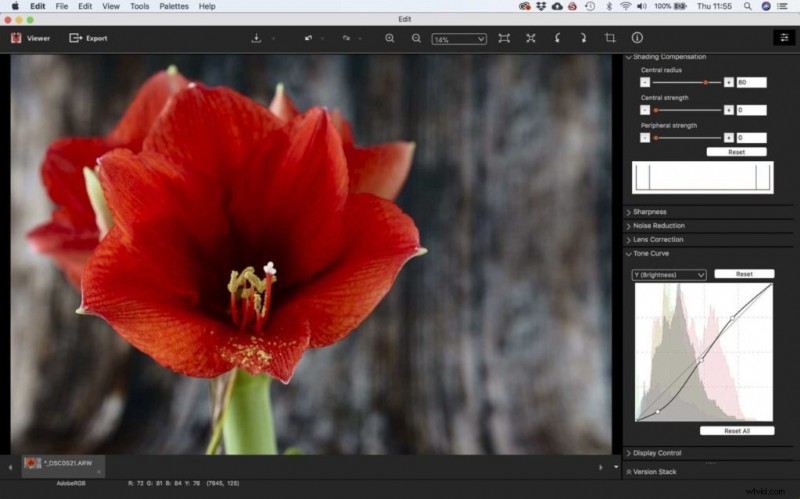Expand the Sharpness section

pos(649,212)
